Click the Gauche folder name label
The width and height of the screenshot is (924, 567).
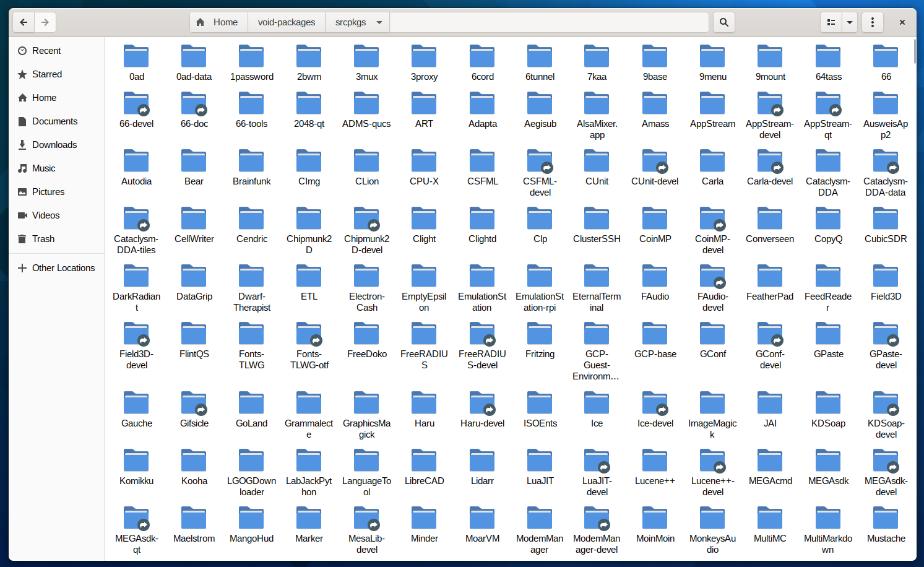136,423
